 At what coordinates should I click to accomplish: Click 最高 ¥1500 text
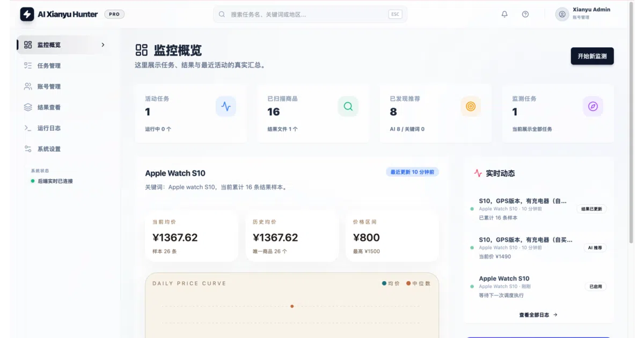click(367, 251)
